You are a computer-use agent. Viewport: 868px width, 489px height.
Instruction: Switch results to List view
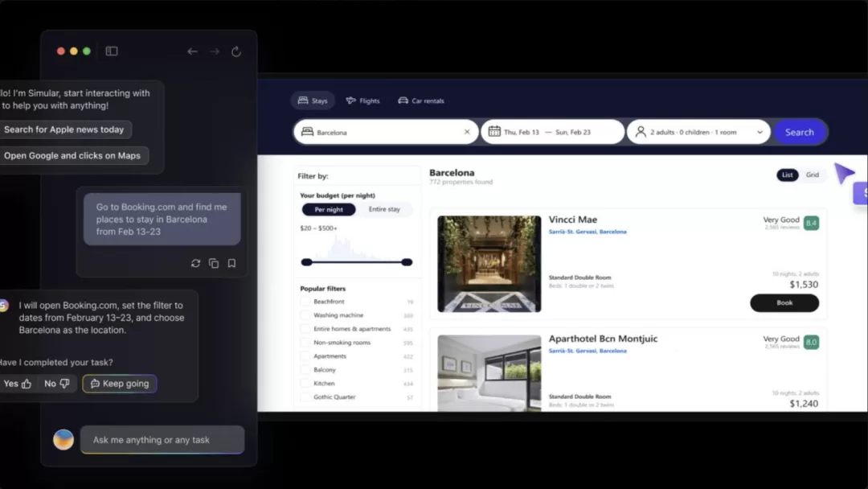(787, 175)
